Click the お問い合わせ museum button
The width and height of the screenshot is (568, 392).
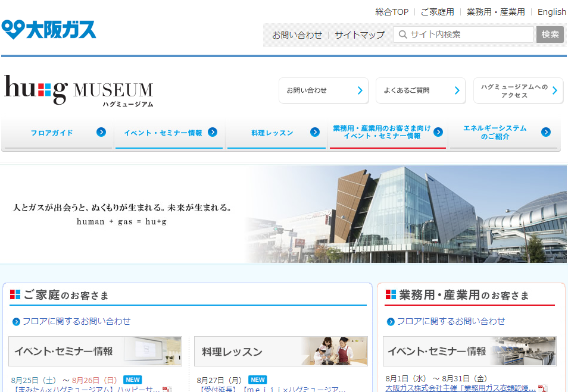(323, 90)
